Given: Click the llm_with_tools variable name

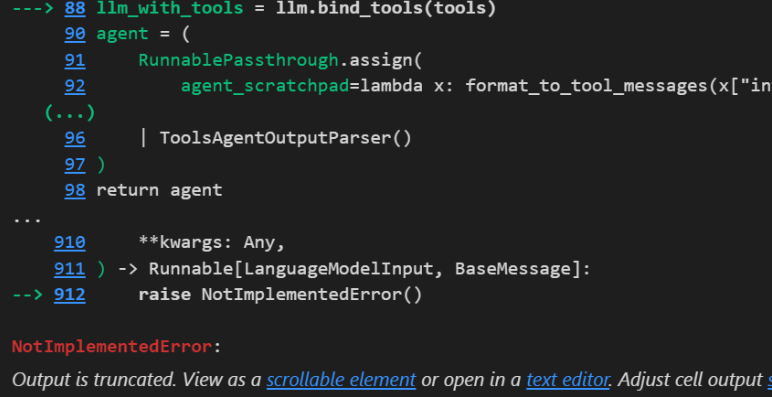Looking at the screenshot, I should coord(169,8).
